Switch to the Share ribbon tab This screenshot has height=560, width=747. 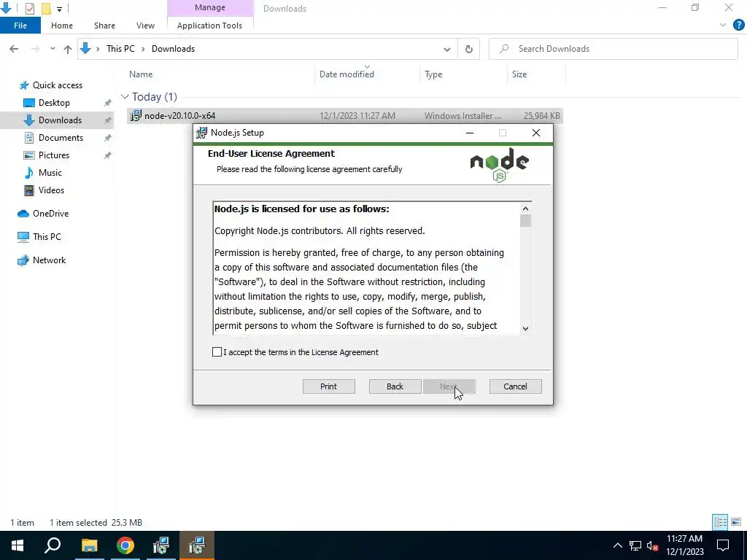(x=104, y=26)
